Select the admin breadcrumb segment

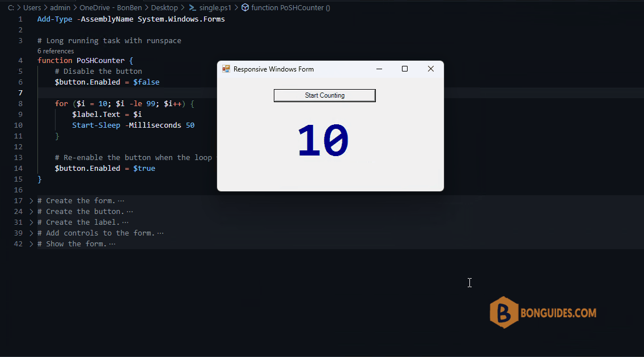(x=60, y=7)
